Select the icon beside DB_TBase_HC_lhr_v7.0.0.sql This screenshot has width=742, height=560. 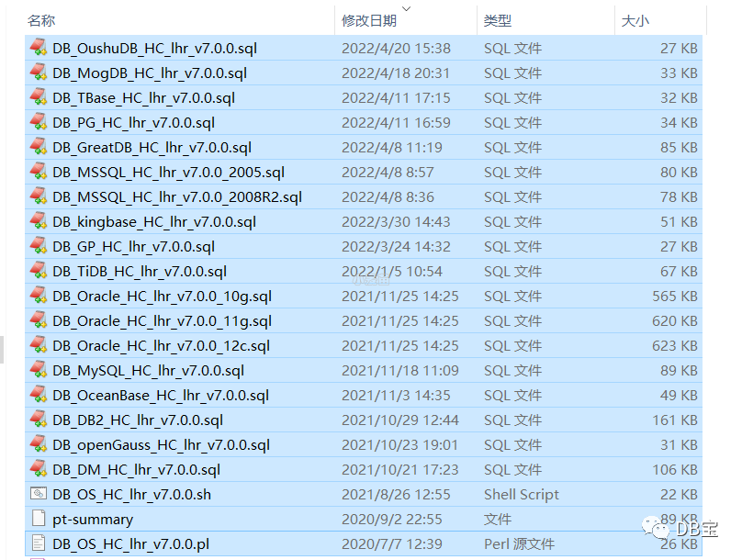pyautogui.click(x=39, y=97)
